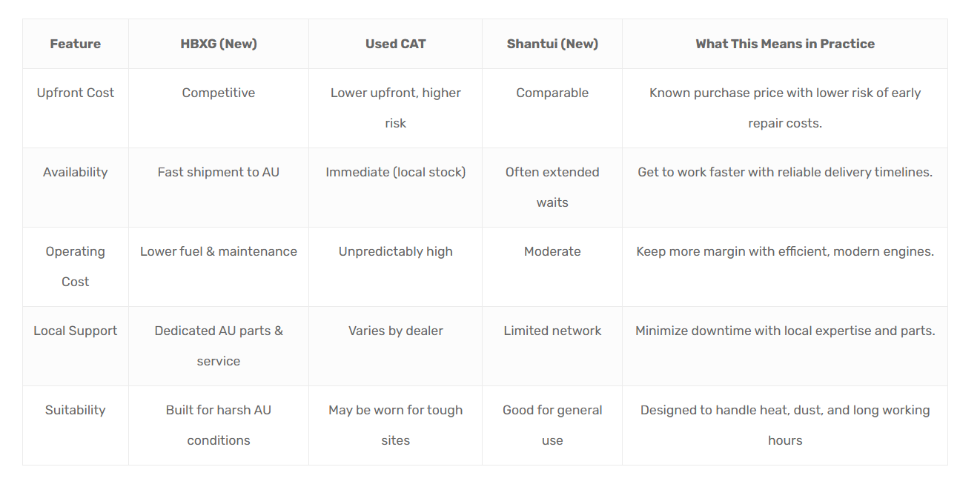Click the Feature column header
Screen dimensions: 980x487
75,44
